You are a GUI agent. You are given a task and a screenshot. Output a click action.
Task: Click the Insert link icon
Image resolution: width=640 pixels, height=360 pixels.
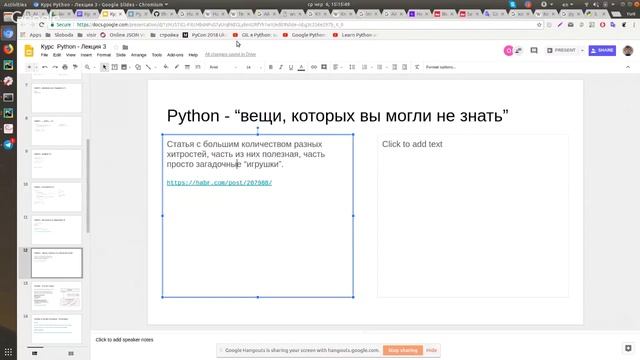313,67
